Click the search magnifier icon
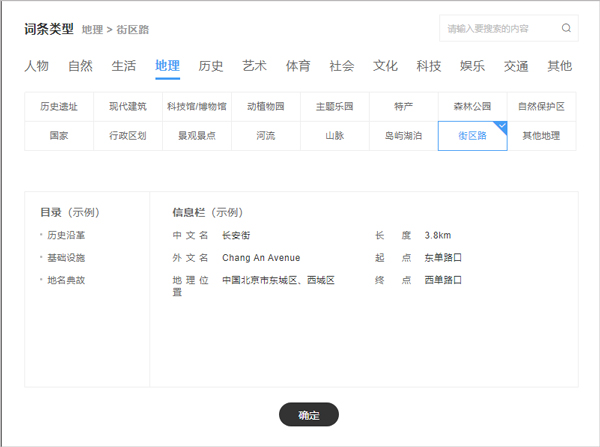The height and width of the screenshot is (447, 600). [x=566, y=29]
